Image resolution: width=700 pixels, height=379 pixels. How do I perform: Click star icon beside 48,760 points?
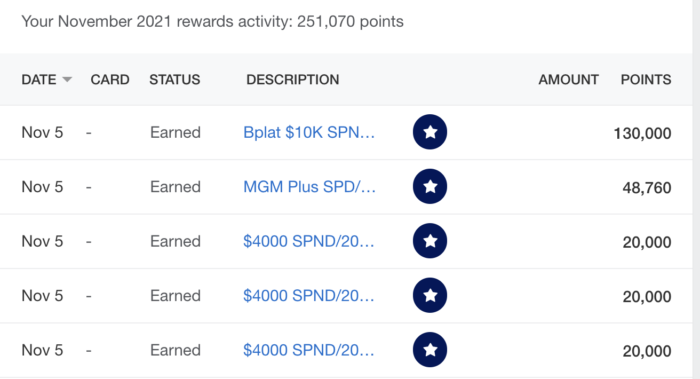430,187
